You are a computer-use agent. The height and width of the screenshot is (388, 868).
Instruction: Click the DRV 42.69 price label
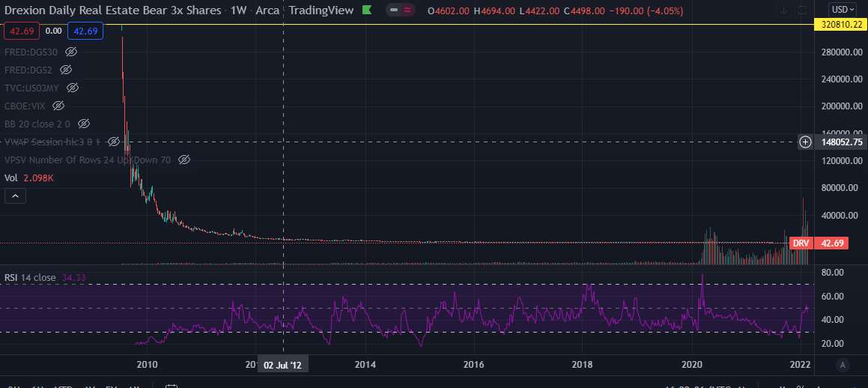pyautogui.click(x=818, y=243)
